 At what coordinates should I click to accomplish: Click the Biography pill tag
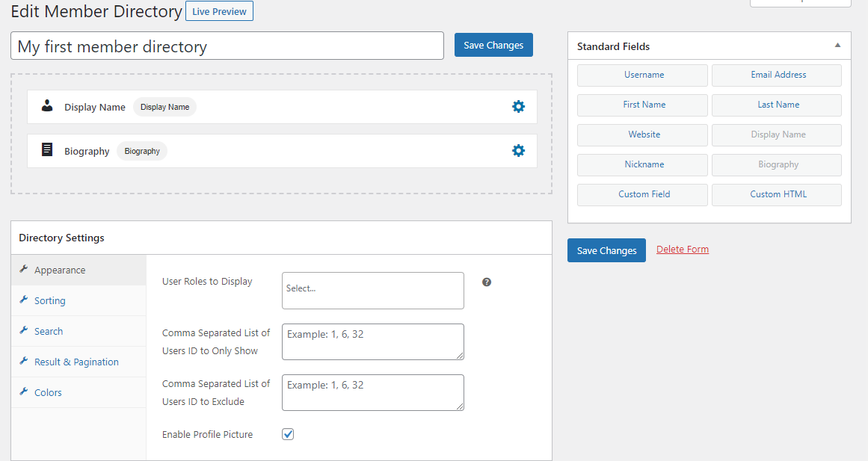[x=142, y=151]
